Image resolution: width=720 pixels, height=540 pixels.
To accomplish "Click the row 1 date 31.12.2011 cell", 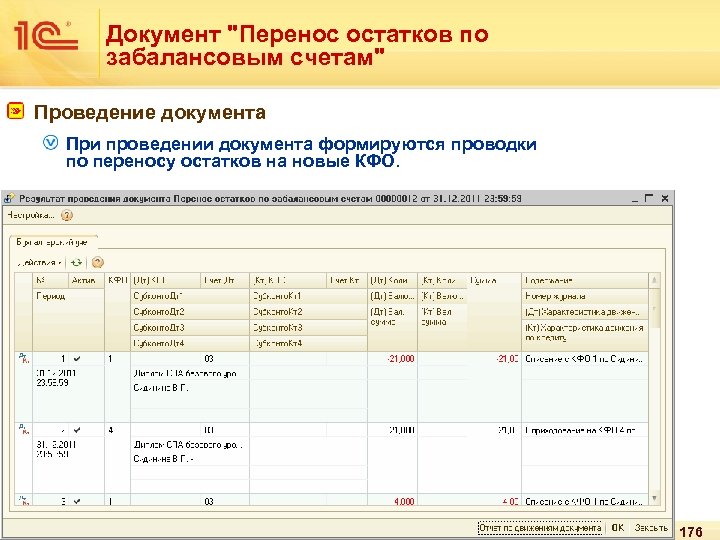I will pos(68,378).
